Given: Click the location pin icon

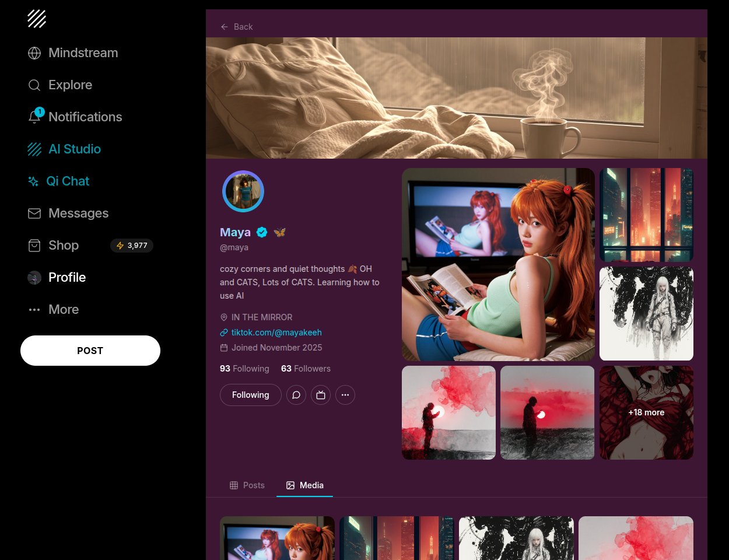Looking at the screenshot, I should pos(223,317).
